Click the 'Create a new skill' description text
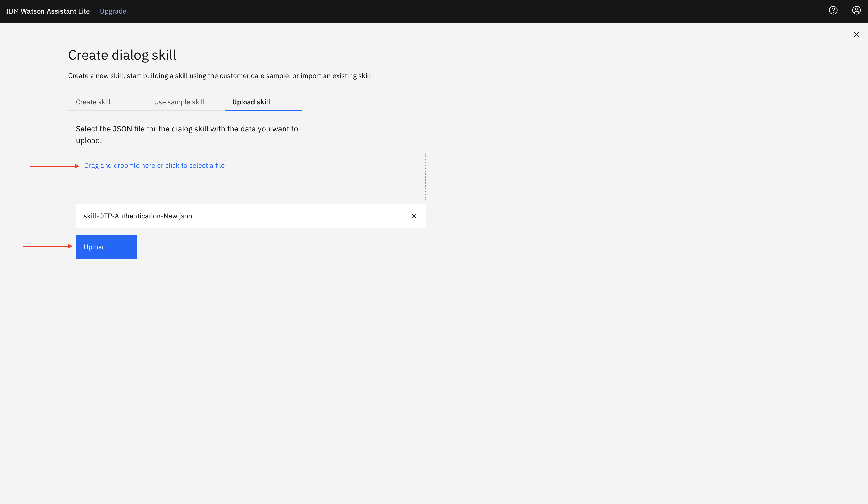Screen dimensions: 868x504 (220, 76)
